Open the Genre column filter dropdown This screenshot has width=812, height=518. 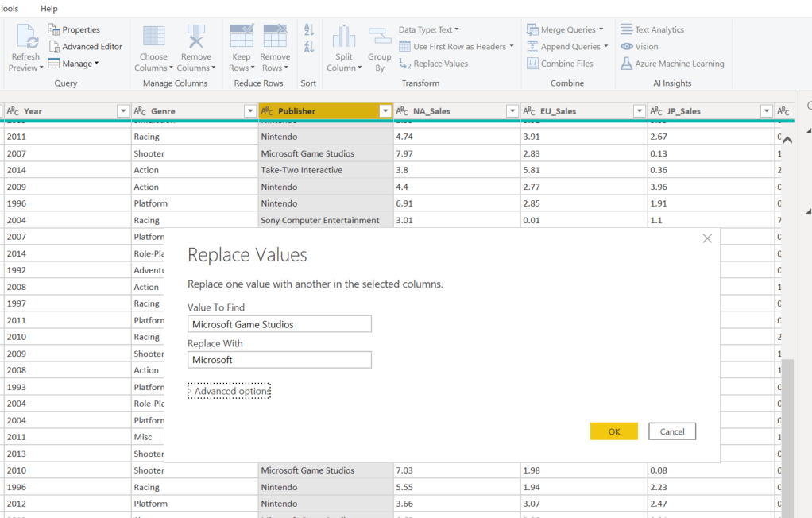pyautogui.click(x=250, y=111)
